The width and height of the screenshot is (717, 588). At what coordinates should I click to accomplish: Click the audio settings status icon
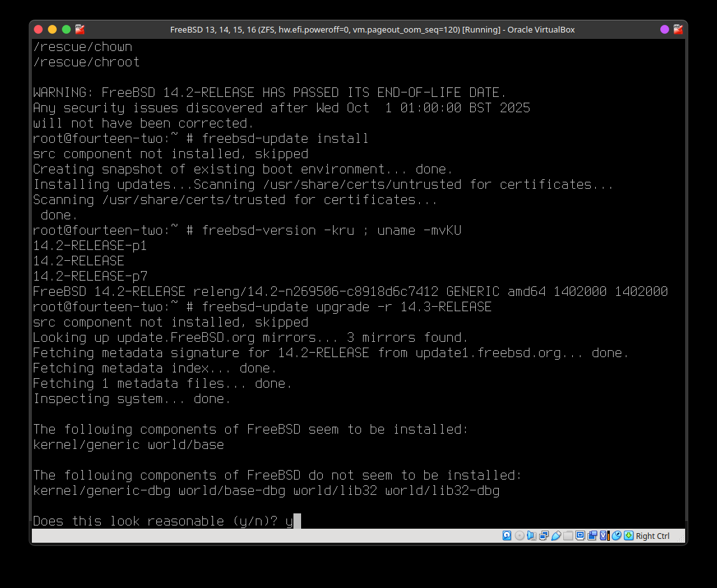[532, 536]
